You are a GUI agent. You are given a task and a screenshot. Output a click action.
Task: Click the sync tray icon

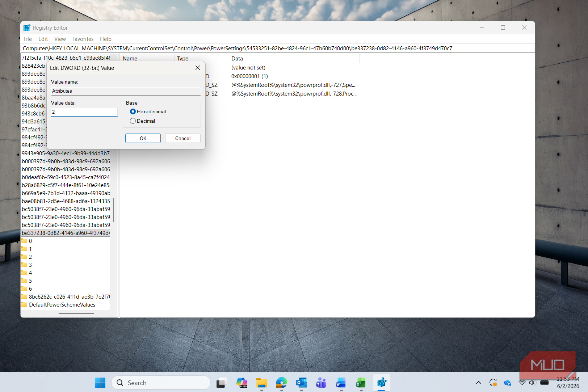click(x=493, y=383)
